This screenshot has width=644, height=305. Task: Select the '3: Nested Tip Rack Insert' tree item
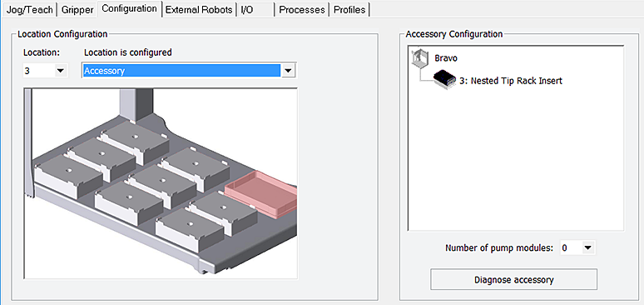click(511, 81)
